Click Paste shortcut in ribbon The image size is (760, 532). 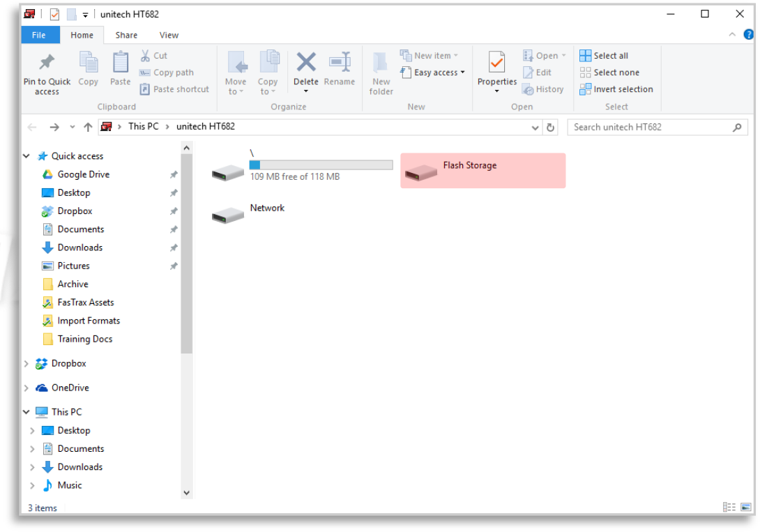coord(174,89)
